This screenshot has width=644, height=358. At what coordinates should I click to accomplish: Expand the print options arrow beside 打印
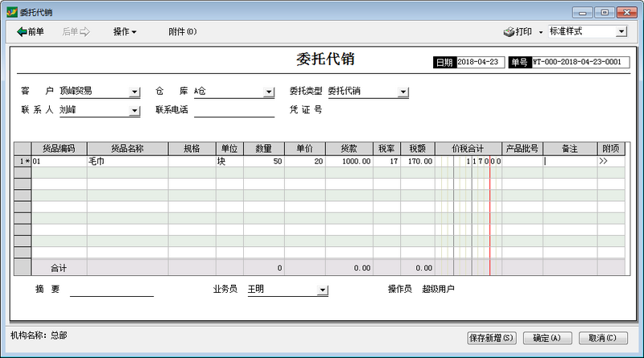point(540,32)
